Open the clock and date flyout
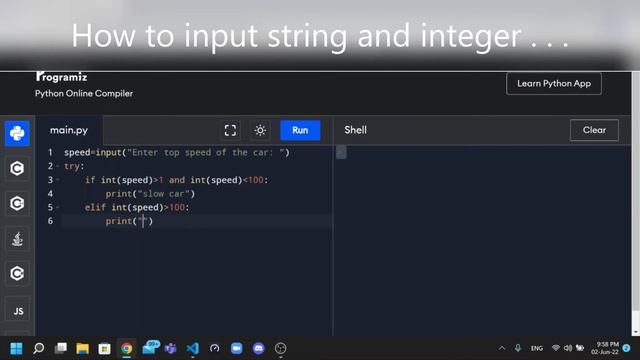Image resolution: width=640 pixels, height=360 pixels. click(605, 348)
